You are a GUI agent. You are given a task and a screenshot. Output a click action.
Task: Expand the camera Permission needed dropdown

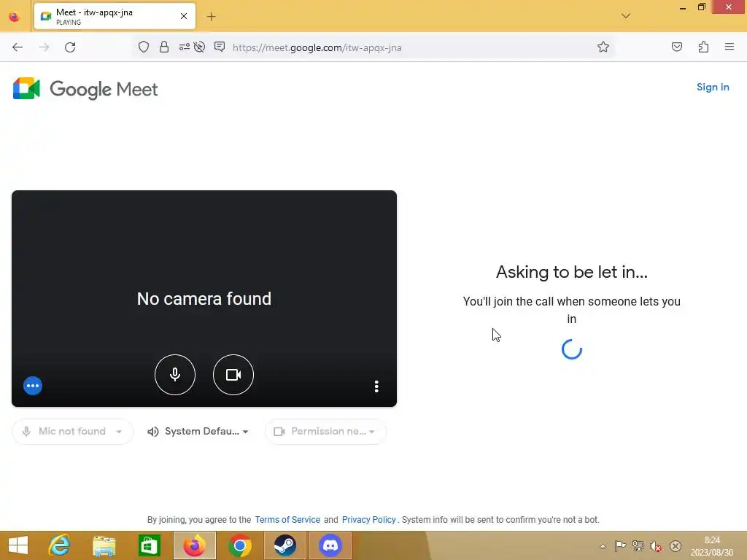(326, 432)
